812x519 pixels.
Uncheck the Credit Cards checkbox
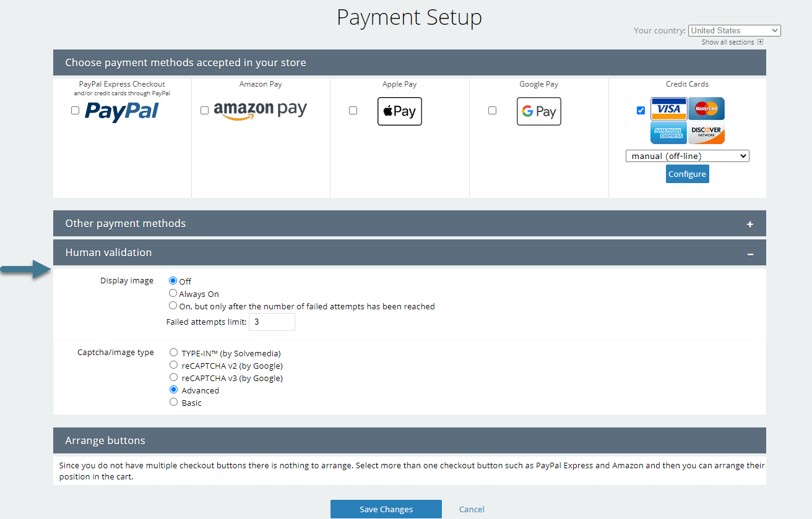pos(641,111)
